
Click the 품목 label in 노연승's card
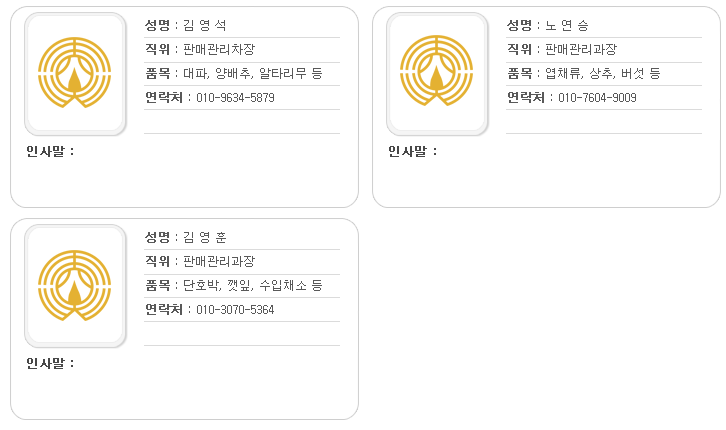coord(519,73)
